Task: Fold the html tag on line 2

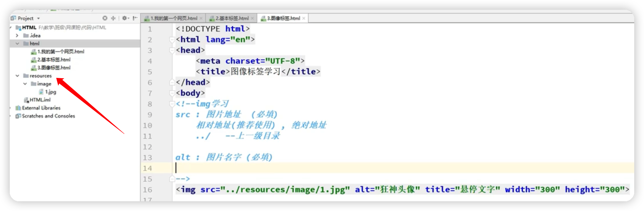Action: pos(172,39)
